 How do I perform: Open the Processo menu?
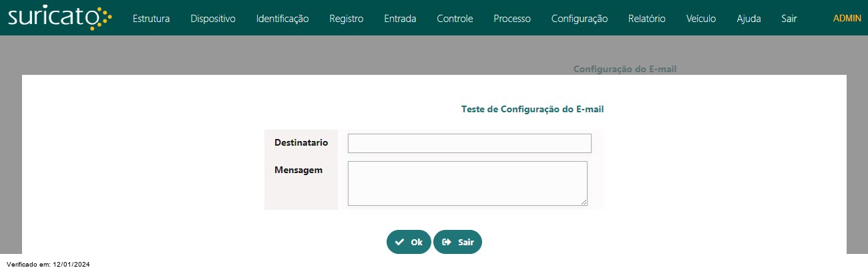pyautogui.click(x=512, y=19)
